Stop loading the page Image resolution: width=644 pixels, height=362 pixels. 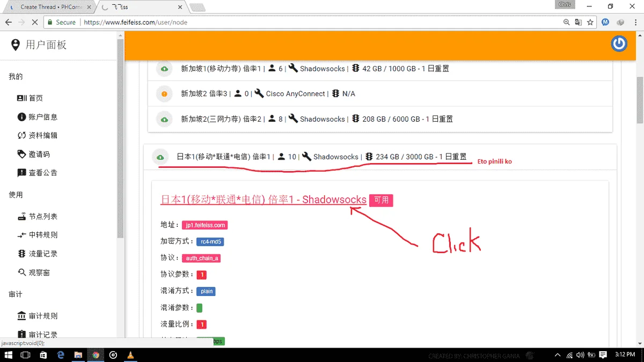[34, 23]
